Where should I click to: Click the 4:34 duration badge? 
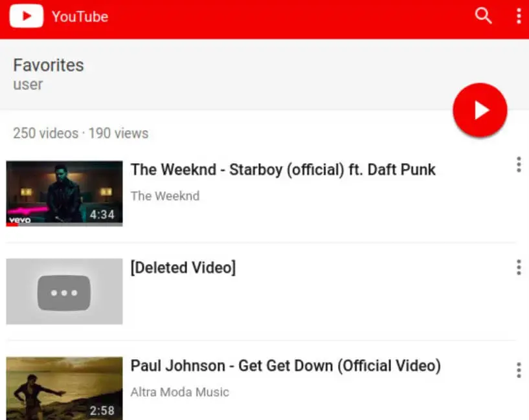pyautogui.click(x=102, y=214)
